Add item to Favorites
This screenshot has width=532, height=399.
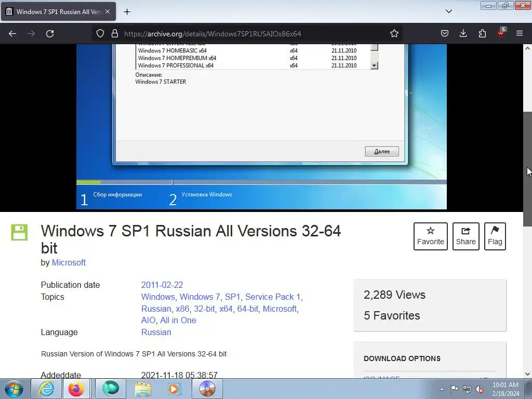click(431, 236)
